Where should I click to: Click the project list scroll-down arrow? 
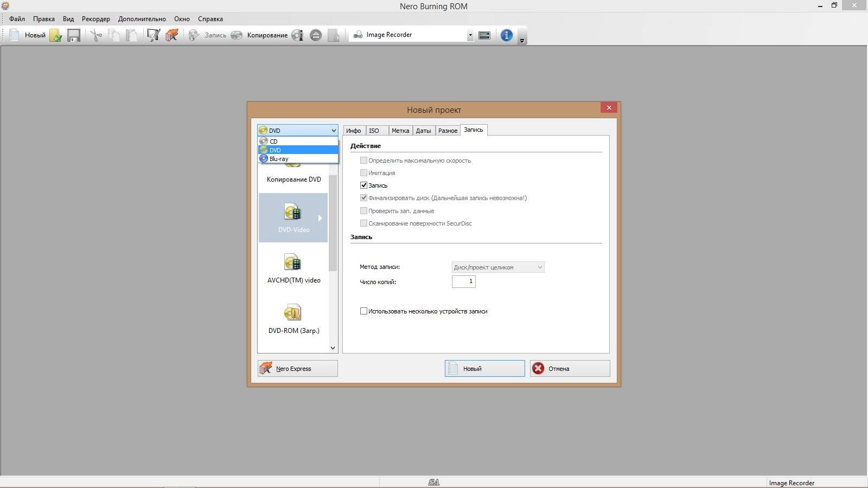[x=333, y=348]
